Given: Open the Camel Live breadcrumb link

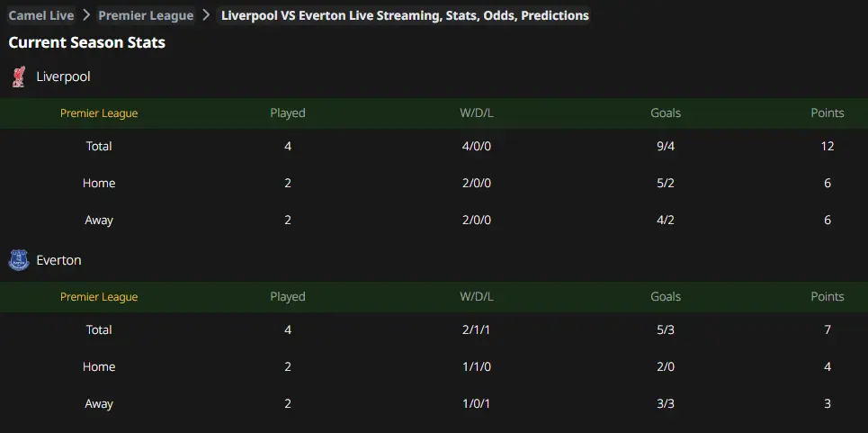Looking at the screenshot, I should pyautogui.click(x=41, y=15).
